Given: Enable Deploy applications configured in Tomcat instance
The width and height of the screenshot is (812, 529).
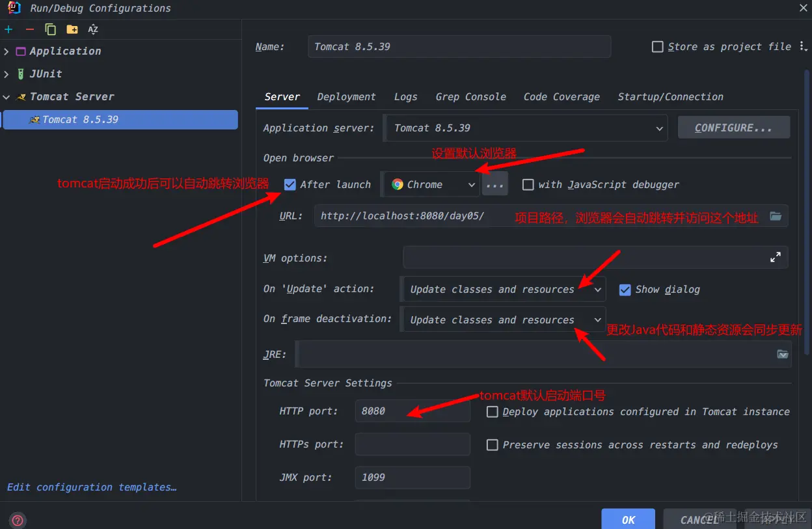Looking at the screenshot, I should point(493,412).
